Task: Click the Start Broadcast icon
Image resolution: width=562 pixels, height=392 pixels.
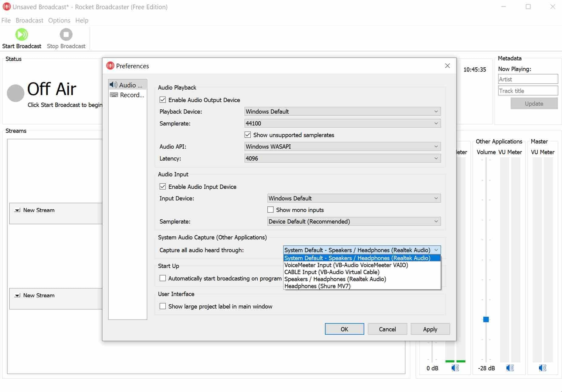Action: (22, 34)
